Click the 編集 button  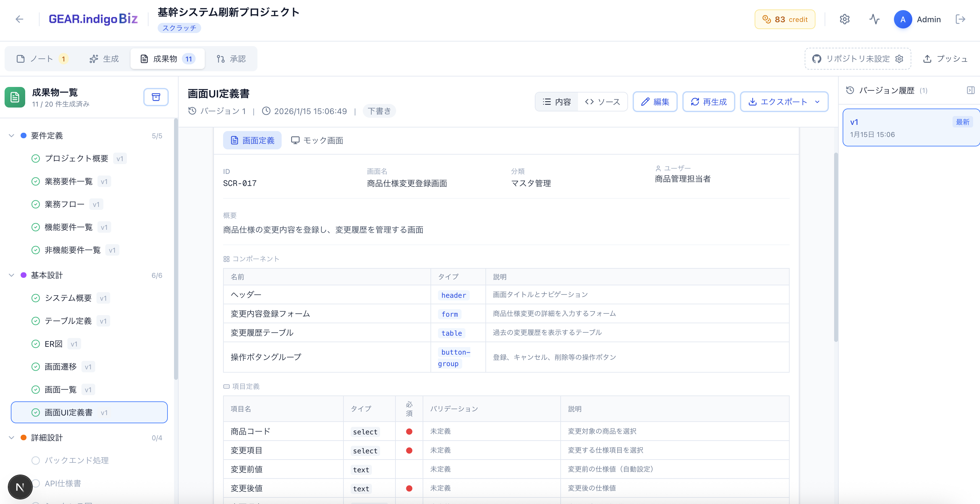click(655, 102)
